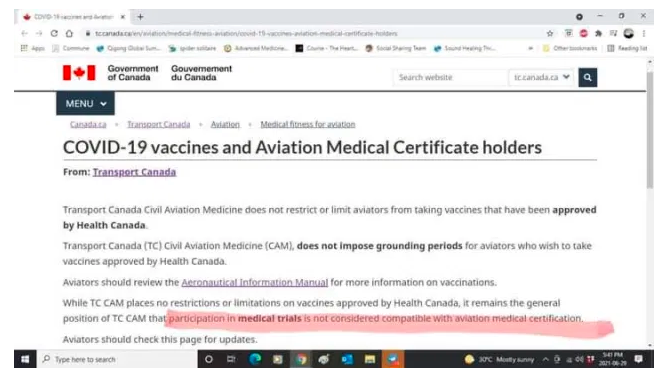Image resolution: width=663 pixels, height=377 pixels.
Task: Select the COVID-19 vaccines and Aviation tab
Action: pyautogui.click(x=73, y=17)
